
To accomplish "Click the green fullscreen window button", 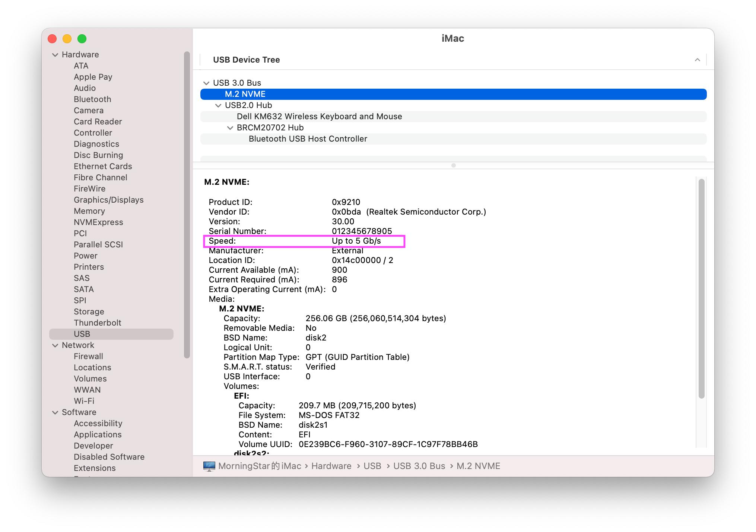I will 82,39.
